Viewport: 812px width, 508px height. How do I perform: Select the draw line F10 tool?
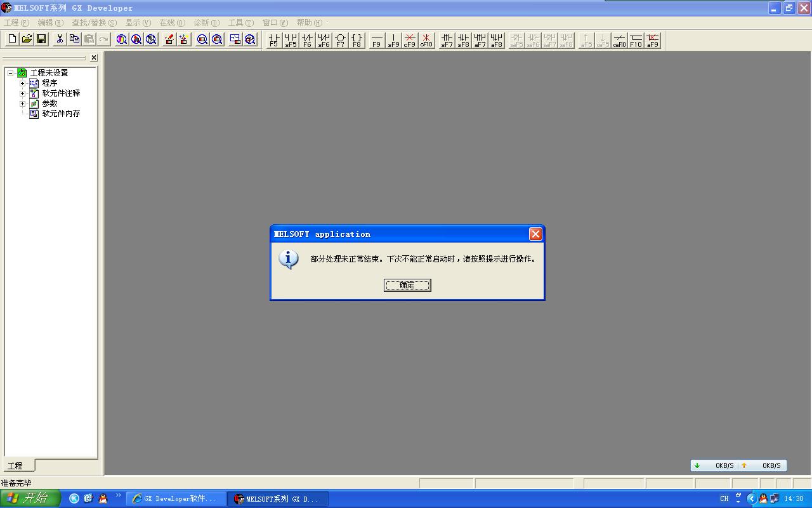(x=636, y=41)
